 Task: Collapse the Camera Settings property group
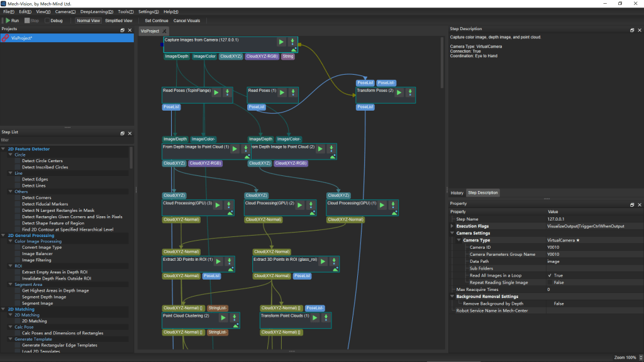tap(453, 233)
